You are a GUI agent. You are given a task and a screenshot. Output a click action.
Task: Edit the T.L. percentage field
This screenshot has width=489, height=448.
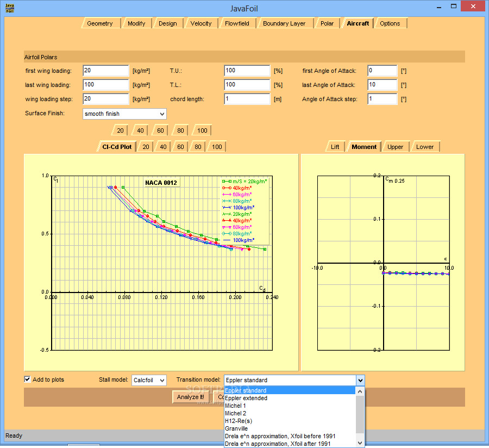pyautogui.click(x=247, y=85)
